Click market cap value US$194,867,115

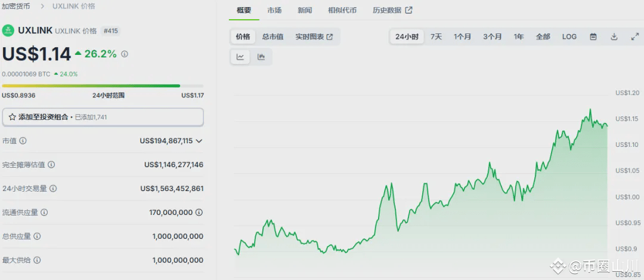pos(166,141)
